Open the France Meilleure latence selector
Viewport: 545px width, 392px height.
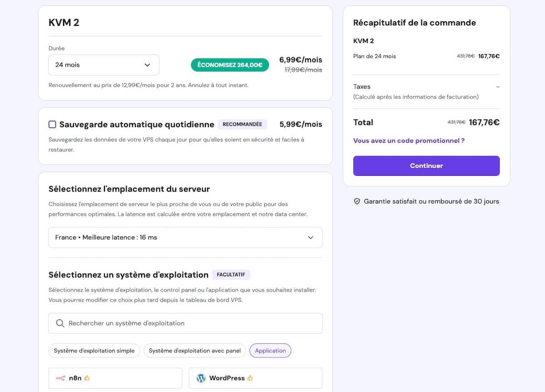pos(182,238)
